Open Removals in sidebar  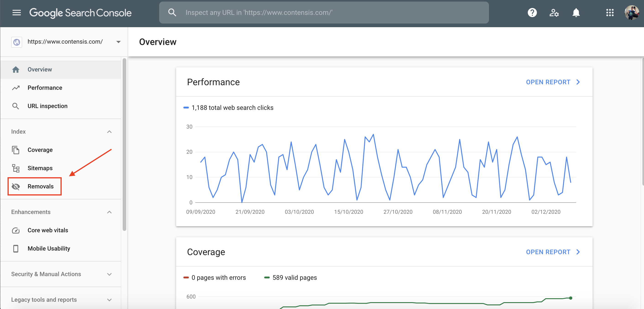(x=61, y=186)
